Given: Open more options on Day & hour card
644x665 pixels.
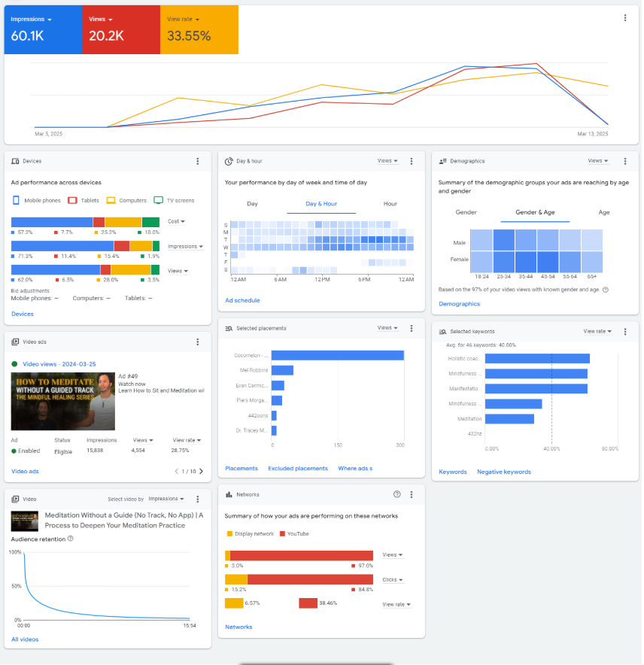Looking at the screenshot, I should point(412,161).
